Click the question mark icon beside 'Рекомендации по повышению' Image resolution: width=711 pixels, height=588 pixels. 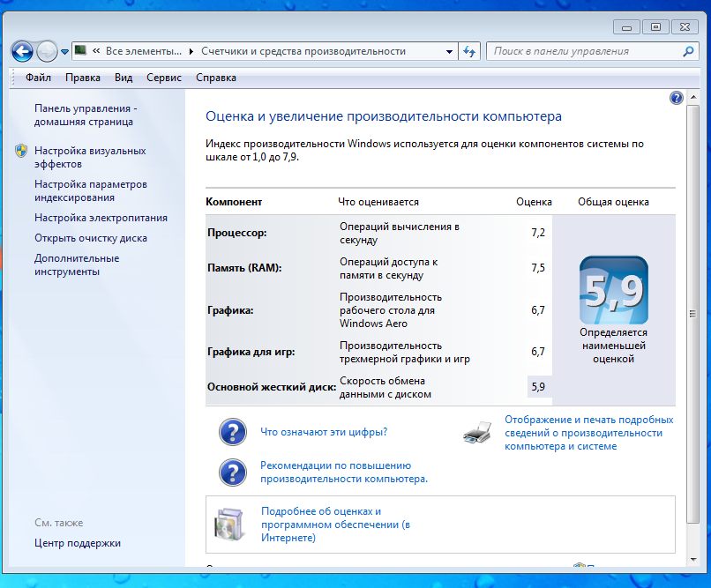(x=232, y=472)
